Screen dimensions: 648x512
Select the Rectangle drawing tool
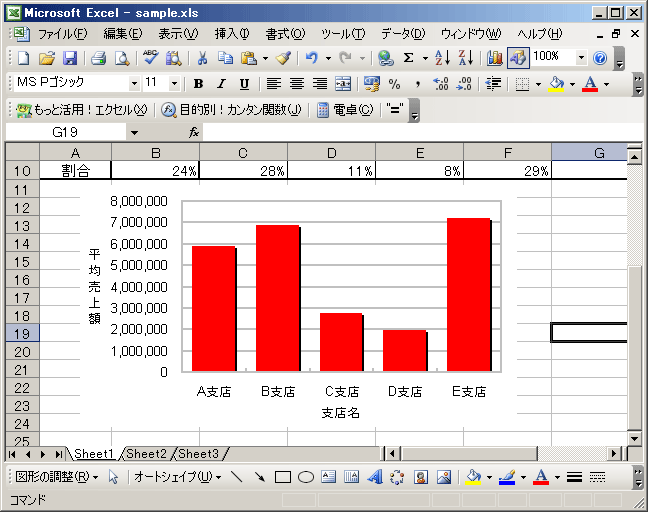(x=283, y=477)
